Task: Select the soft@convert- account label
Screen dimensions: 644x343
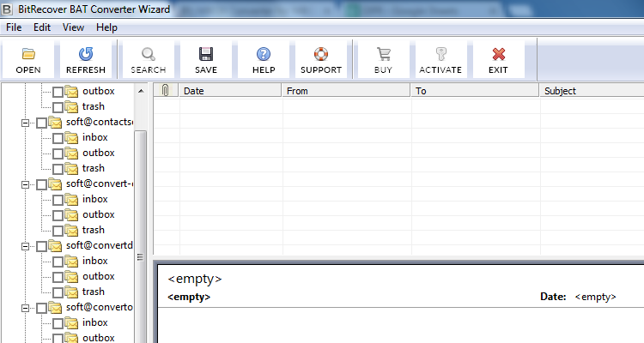Action: pos(99,184)
